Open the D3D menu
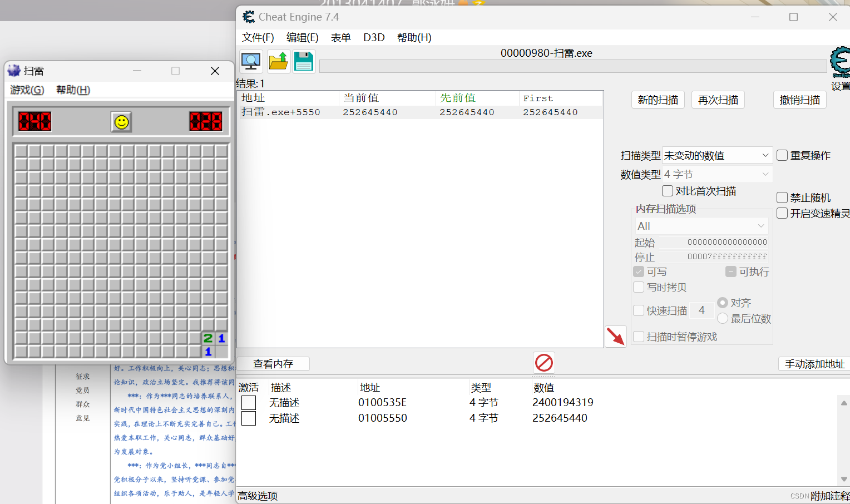The width and height of the screenshot is (850, 504). click(x=374, y=37)
